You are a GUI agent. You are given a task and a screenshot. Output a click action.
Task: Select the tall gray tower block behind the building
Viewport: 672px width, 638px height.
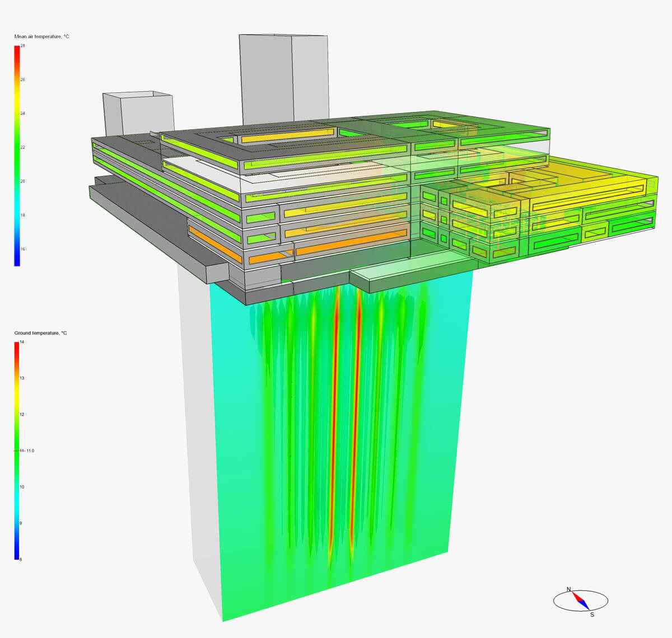click(x=283, y=78)
